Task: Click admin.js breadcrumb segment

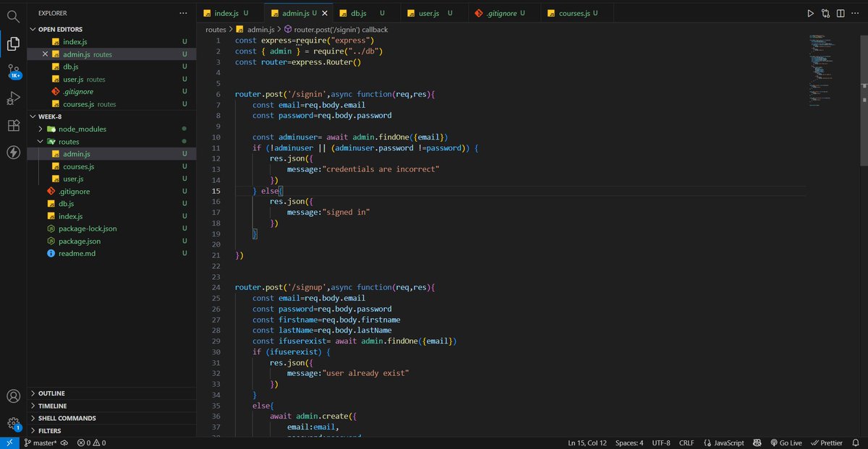Action: click(255, 30)
